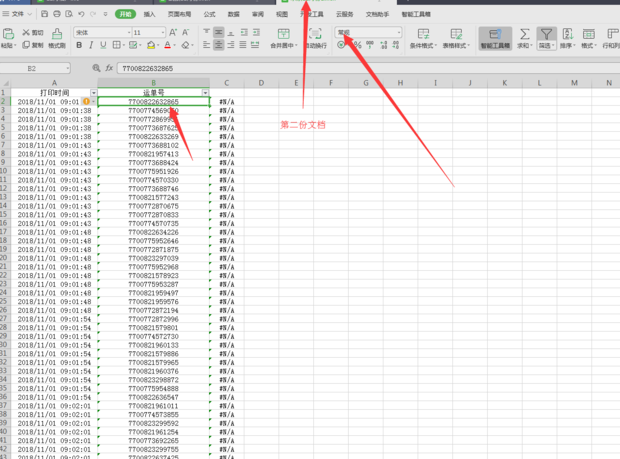Open filter dropdown on 运单号 header
620x459 pixels.
tap(205, 93)
